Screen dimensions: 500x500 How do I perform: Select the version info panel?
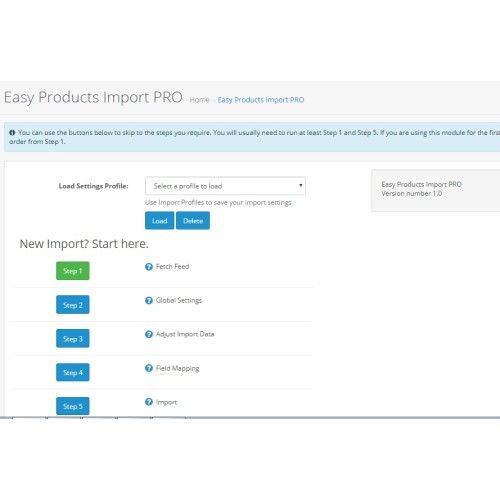436,191
